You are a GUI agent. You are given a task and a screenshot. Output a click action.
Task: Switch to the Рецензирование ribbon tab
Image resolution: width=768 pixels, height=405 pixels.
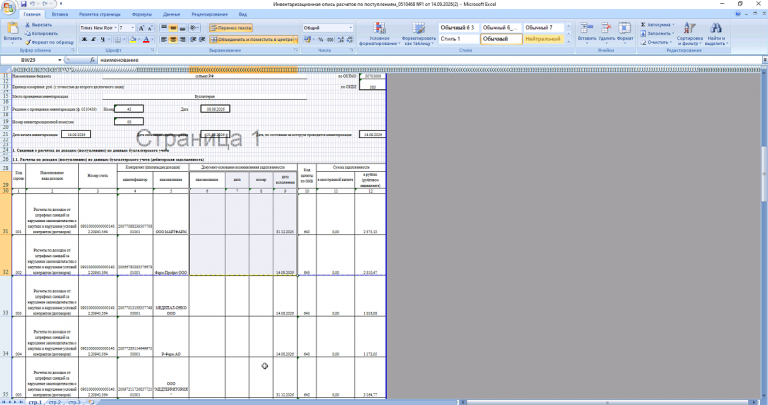click(x=209, y=15)
